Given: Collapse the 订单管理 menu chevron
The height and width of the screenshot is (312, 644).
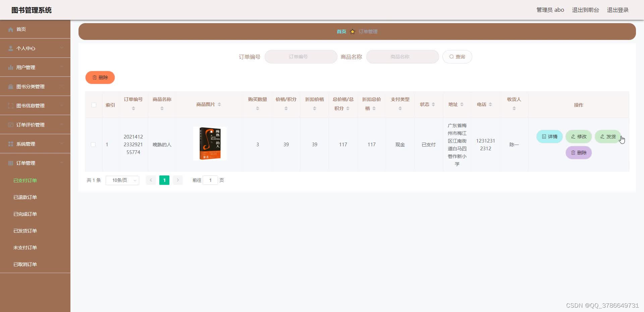Looking at the screenshot, I should coord(62,163).
